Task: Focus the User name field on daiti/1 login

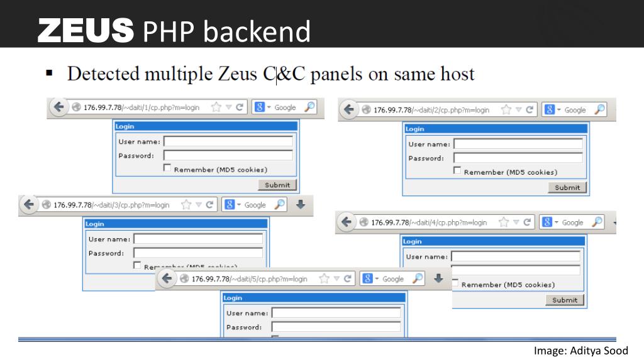Action: click(228, 141)
